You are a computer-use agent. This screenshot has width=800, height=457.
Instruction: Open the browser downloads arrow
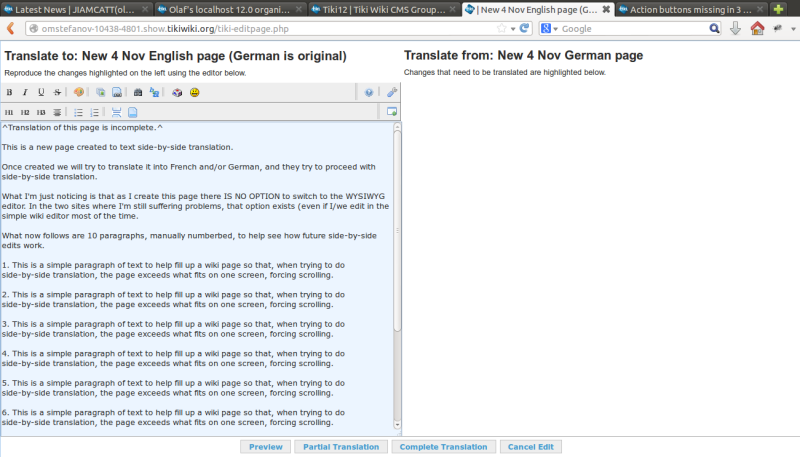click(x=735, y=29)
